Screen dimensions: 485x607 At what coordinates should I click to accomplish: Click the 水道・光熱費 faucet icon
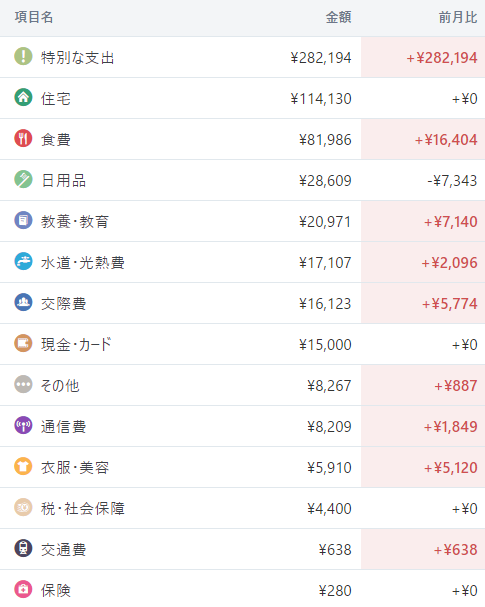pos(23,261)
